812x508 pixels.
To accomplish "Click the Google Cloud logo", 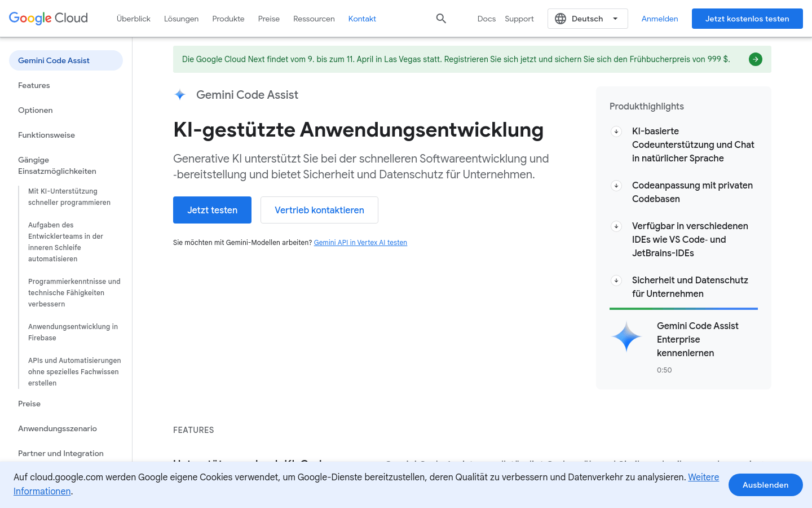I will 48,18.
